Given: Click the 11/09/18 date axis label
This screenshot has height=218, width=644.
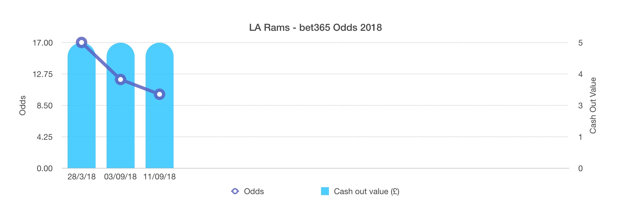Looking at the screenshot, I should tap(159, 177).
